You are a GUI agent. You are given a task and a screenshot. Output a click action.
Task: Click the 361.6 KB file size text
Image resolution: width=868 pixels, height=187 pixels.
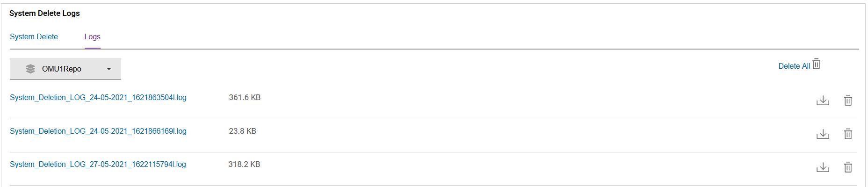[x=245, y=98]
